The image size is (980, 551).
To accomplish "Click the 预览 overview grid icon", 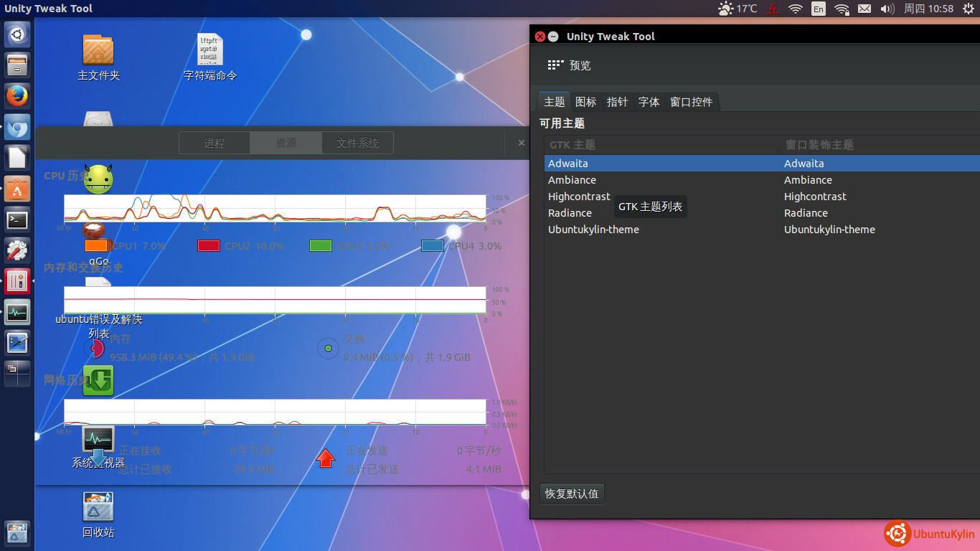I will click(555, 65).
